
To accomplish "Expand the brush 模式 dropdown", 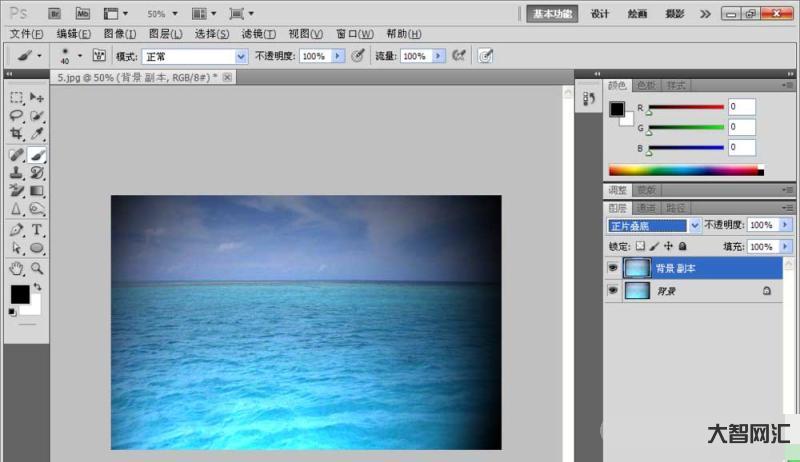I will coord(240,57).
